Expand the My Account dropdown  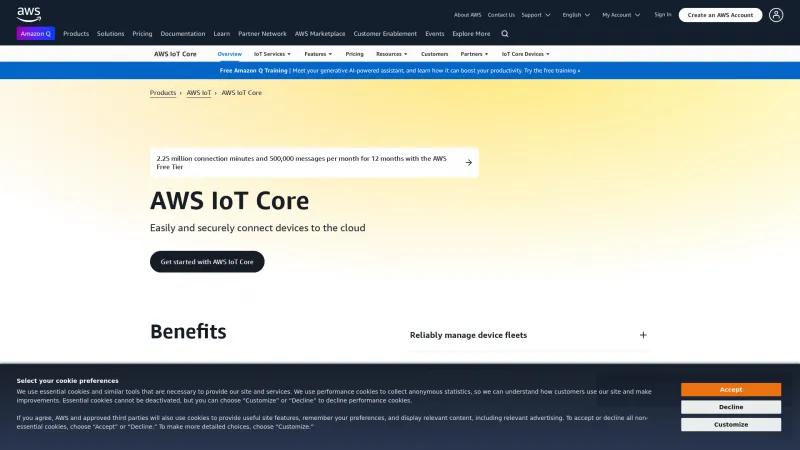point(621,15)
